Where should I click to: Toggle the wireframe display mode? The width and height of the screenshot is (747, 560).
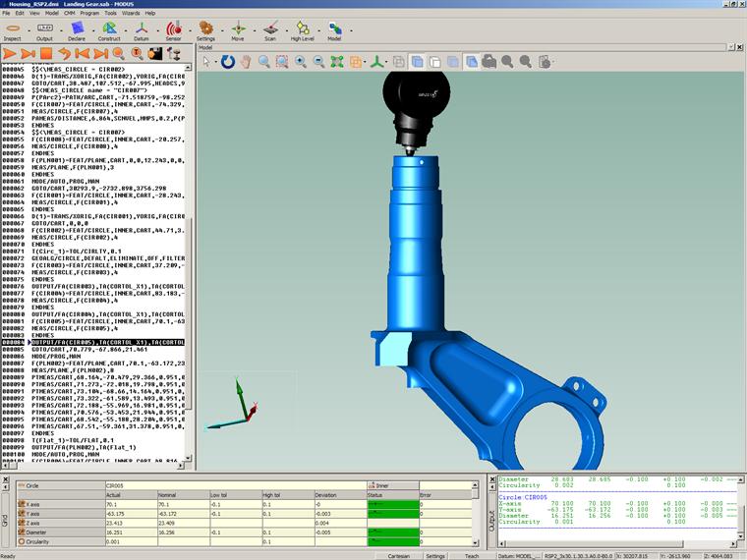point(399,62)
